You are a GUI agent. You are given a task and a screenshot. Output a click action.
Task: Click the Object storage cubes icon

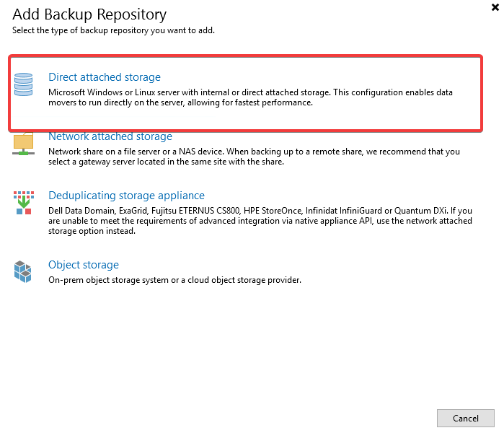point(24,271)
